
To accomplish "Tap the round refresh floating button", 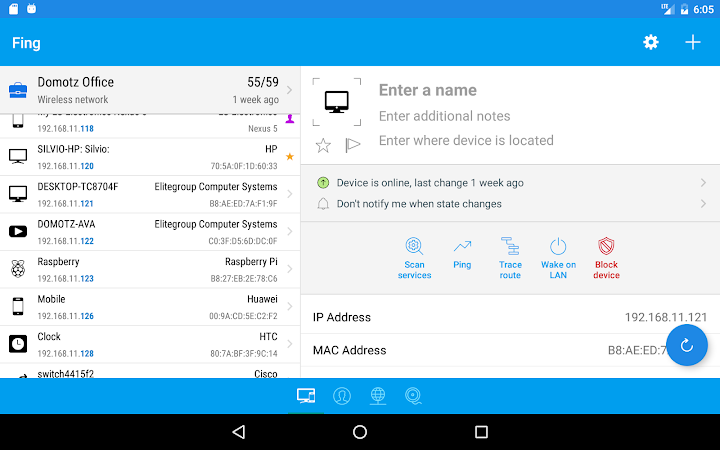I will click(x=686, y=345).
